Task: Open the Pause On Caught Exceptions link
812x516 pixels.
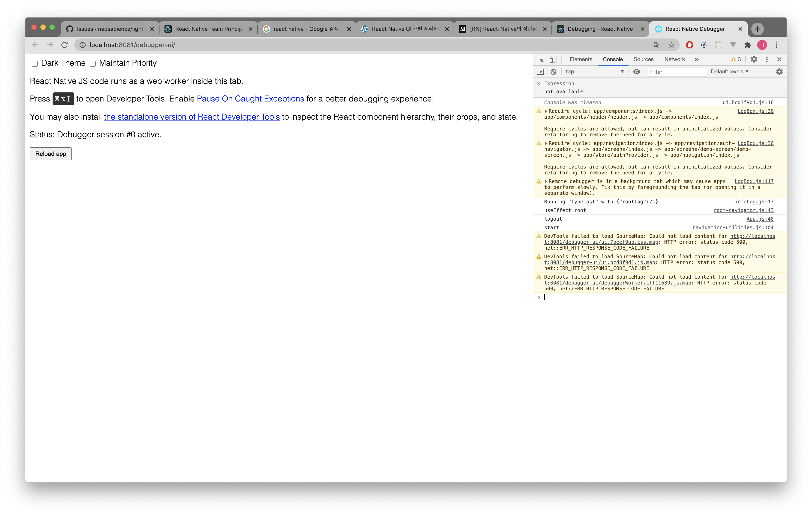Action: pyautogui.click(x=250, y=99)
